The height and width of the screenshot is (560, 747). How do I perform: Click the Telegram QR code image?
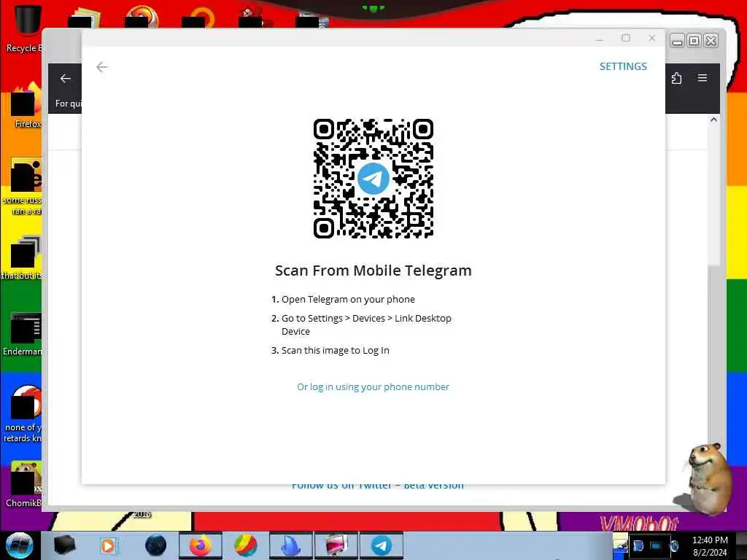click(x=373, y=179)
